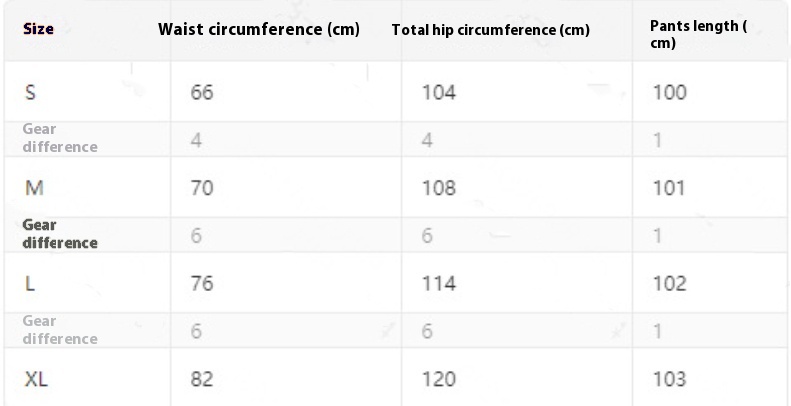The width and height of the screenshot is (791, 406).
Task: Click pants length value 102
Action: click(x=669, y=284)
